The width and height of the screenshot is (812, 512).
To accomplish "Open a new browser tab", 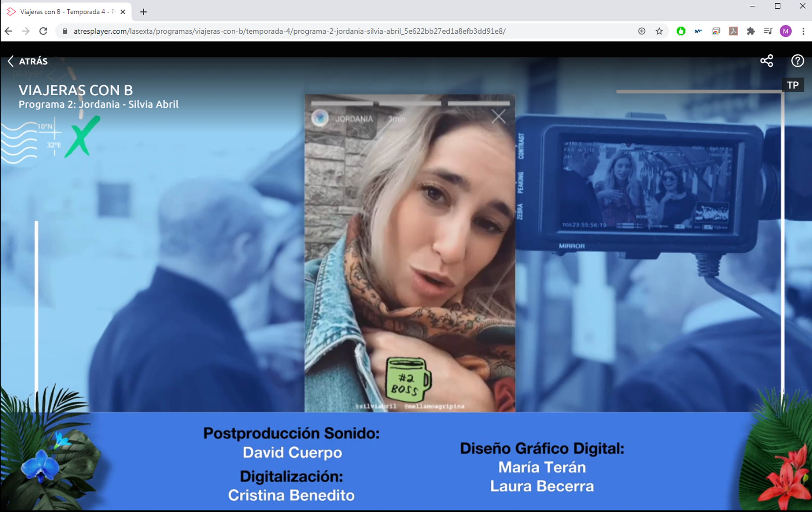I will coord(143,12).
